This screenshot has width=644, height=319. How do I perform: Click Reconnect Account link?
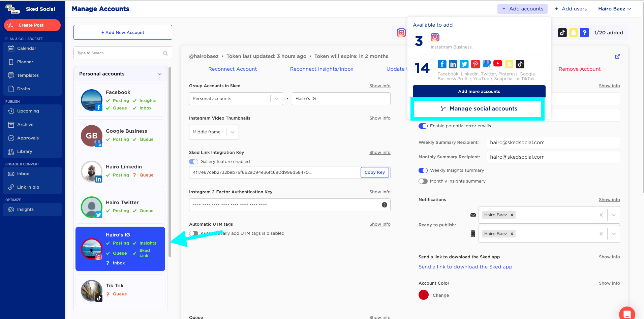tap(233, 69)
